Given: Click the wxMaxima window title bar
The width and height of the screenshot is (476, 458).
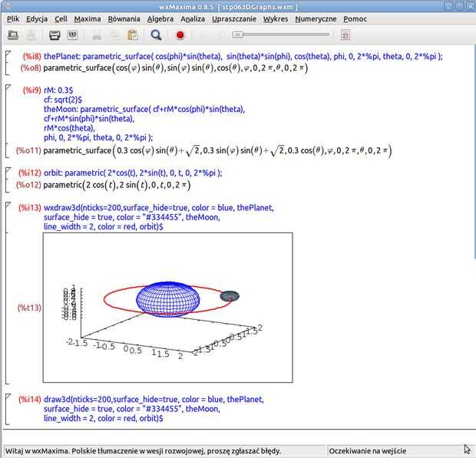Looking at the screenshot, I should [x=228, y=7].
